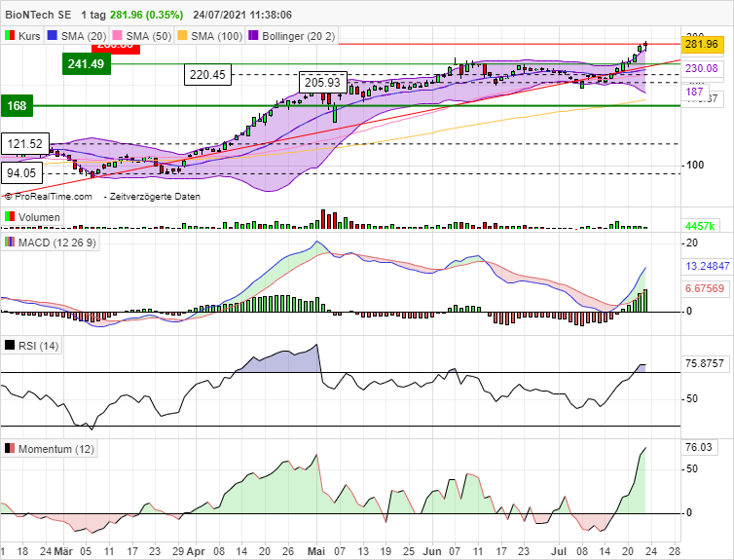The height and width of the screenshot is (560, 734).
Task: Click the orange SMA (100) swatch
Action: (183, 36)
